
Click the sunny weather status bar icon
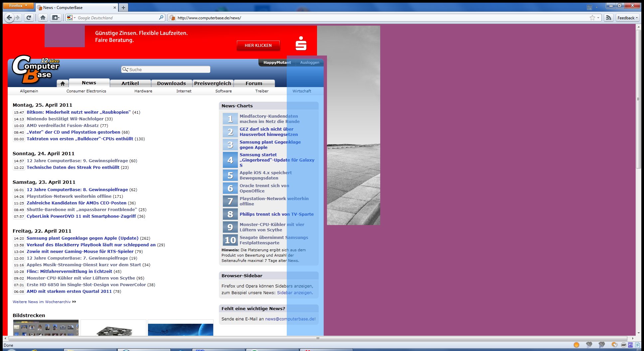576,345
